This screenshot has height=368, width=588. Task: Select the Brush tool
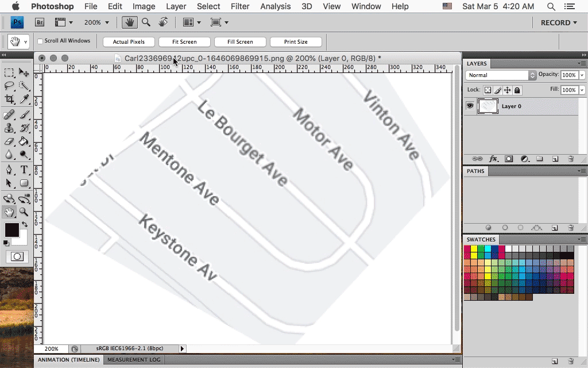[24, 114]
